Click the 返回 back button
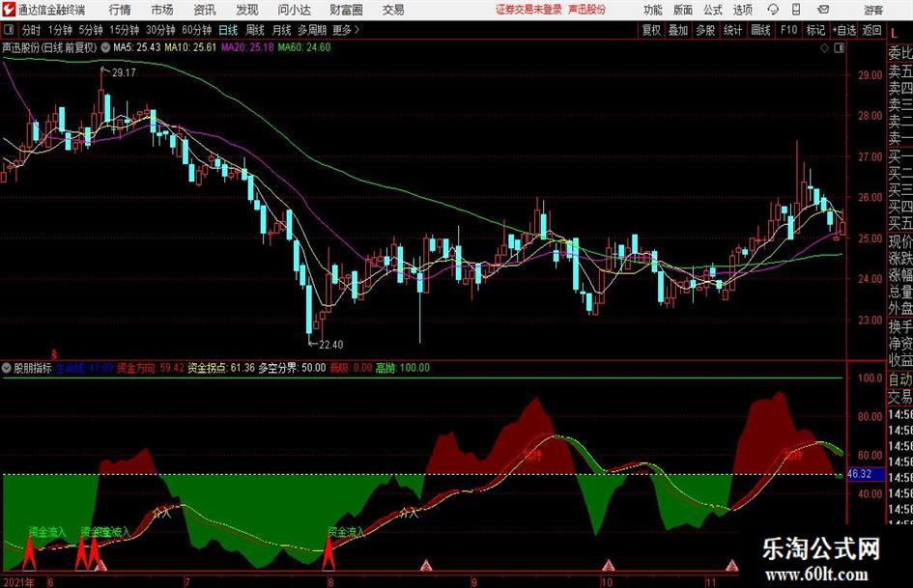Screen dimensions: 913x588 pyautogui.click(x=871, y=30)
